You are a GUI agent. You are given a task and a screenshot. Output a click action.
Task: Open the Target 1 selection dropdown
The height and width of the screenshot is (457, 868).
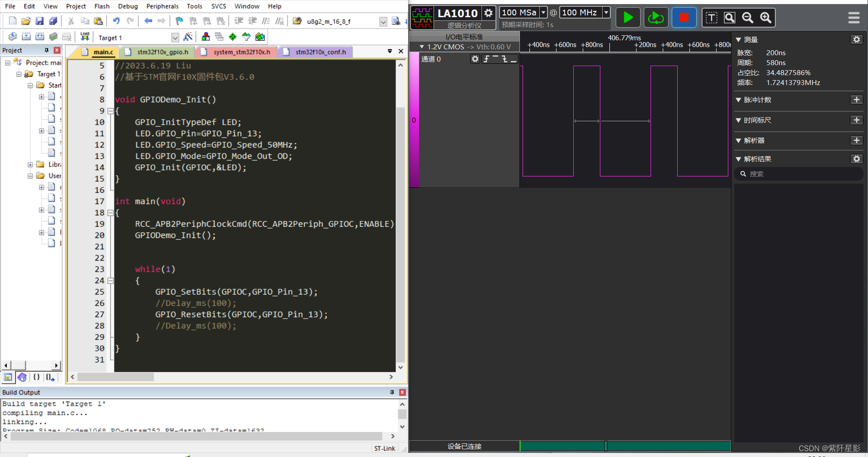tap(175, 38)
